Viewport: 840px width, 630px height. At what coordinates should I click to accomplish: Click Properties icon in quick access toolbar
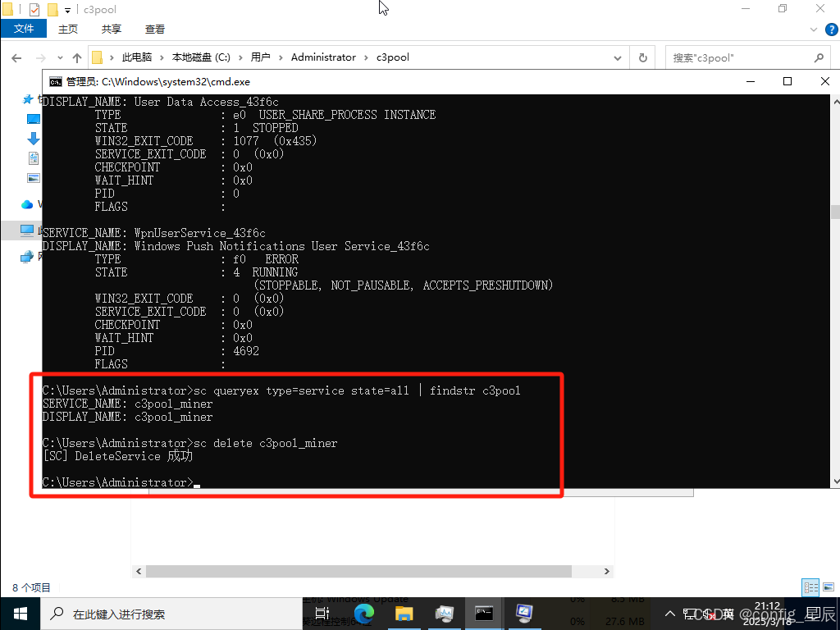pos(34,9)
